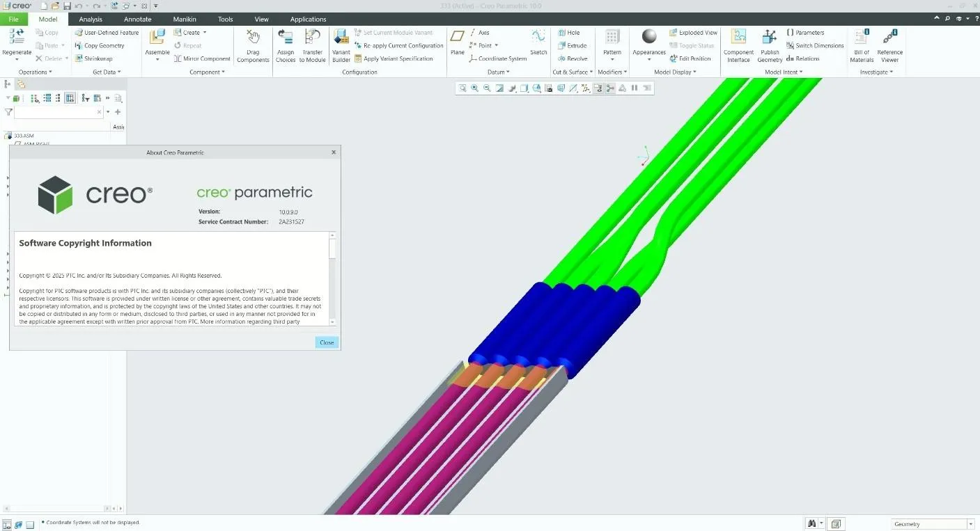Click the About dialog vertical scrollbar
980x531 pixels.
332,278
